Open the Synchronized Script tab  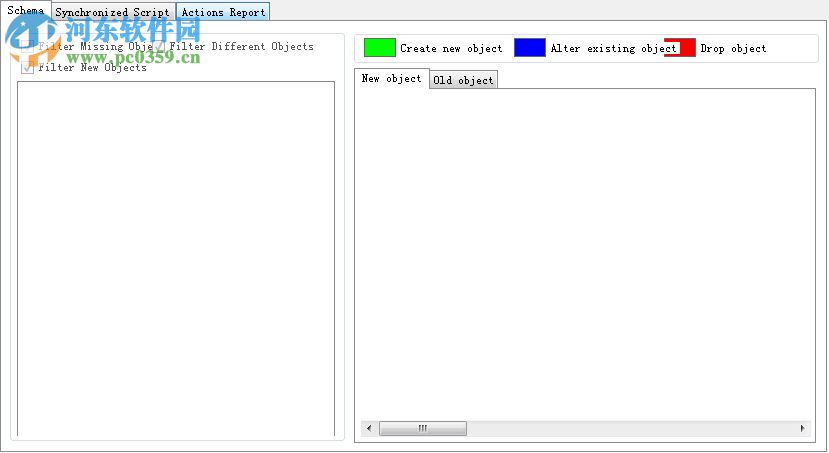(113, 12)
